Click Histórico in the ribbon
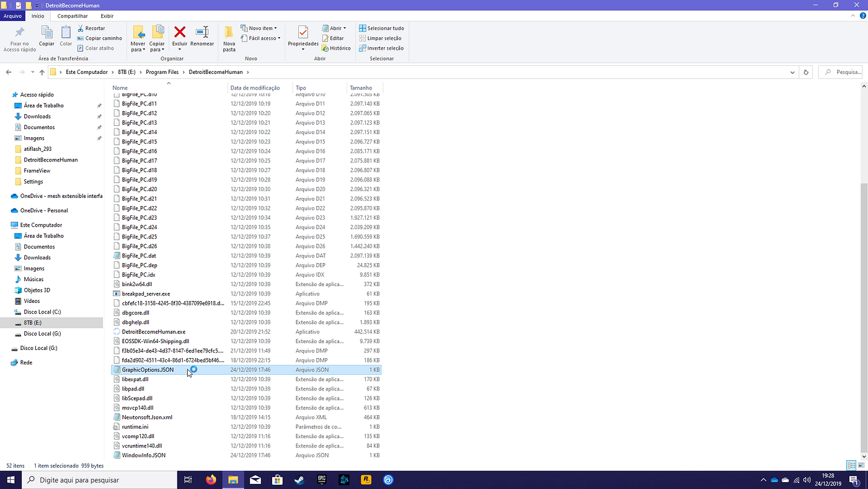The height and width of the screenshot is (489, 868). click(x=336, y=48)
